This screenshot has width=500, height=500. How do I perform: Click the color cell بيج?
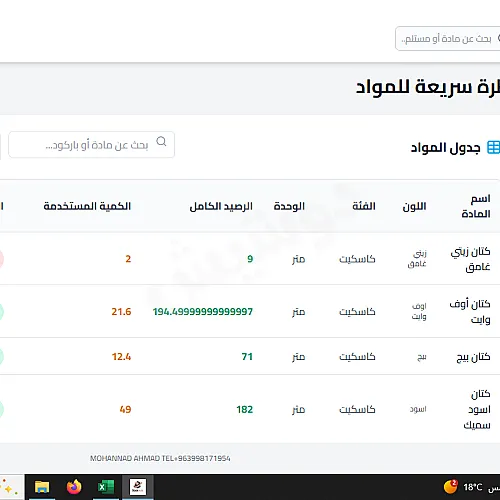click(x=422, y=357)
